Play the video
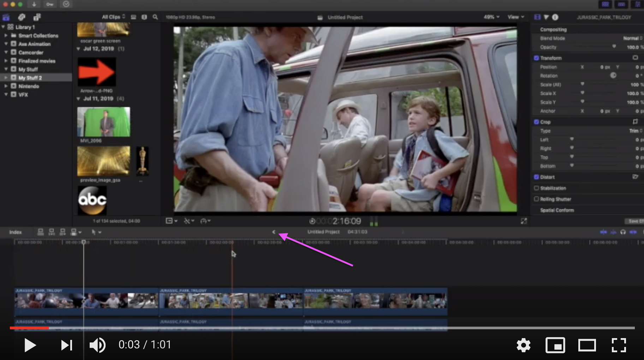Image resolution: width=644 pixels, height=360 pixels. point(30,345)
